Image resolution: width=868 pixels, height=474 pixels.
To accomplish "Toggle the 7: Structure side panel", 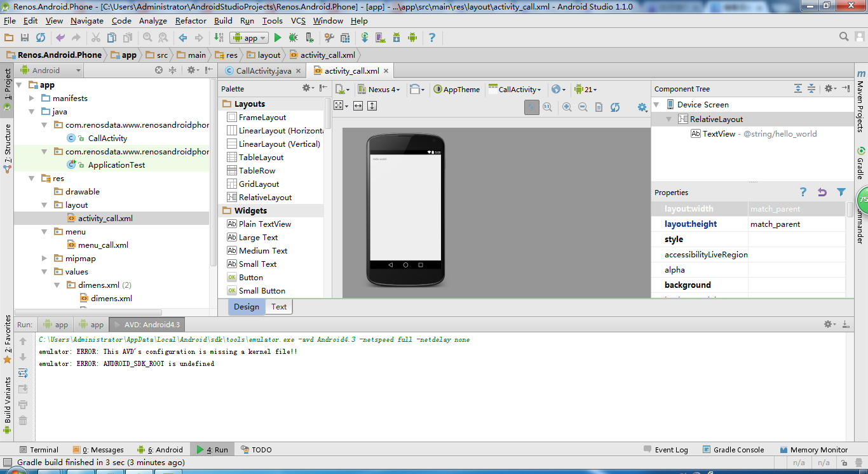I will (7, 148).
